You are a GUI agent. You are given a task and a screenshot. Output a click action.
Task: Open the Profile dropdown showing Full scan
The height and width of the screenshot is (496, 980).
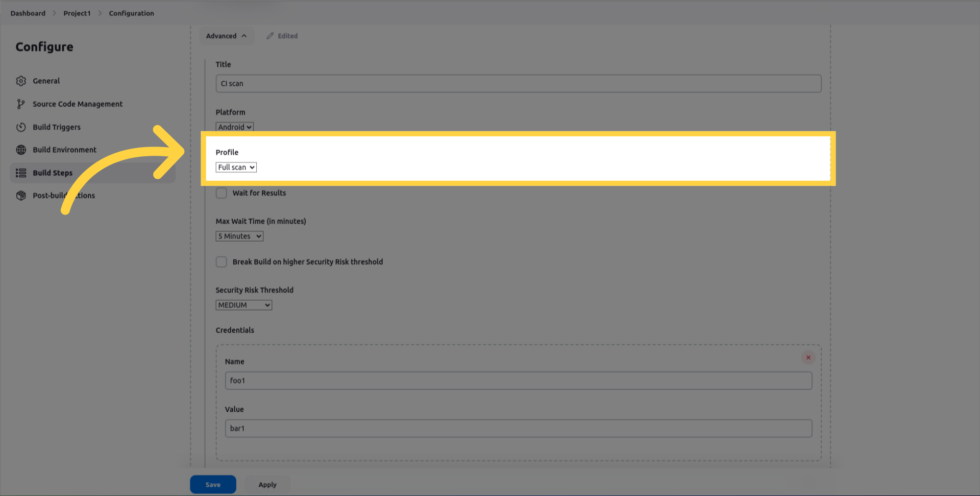click(x=236, y=168)
